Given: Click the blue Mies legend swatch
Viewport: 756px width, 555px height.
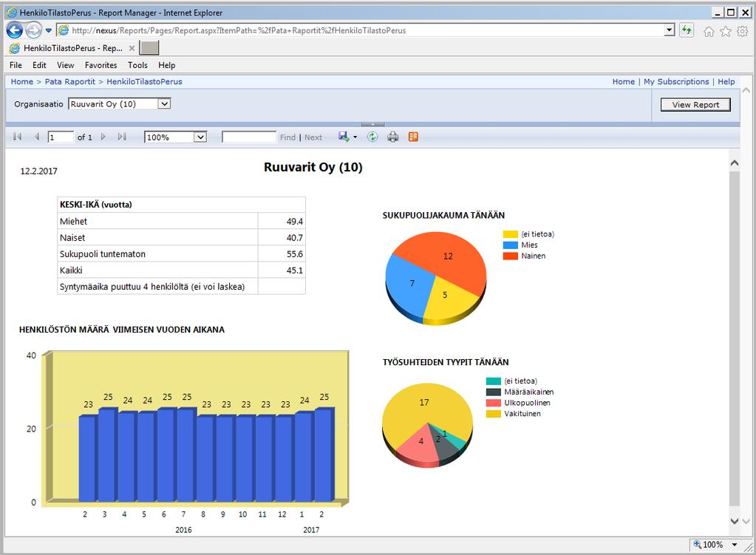Looking at the screenshot, I should tap(510, 245).
